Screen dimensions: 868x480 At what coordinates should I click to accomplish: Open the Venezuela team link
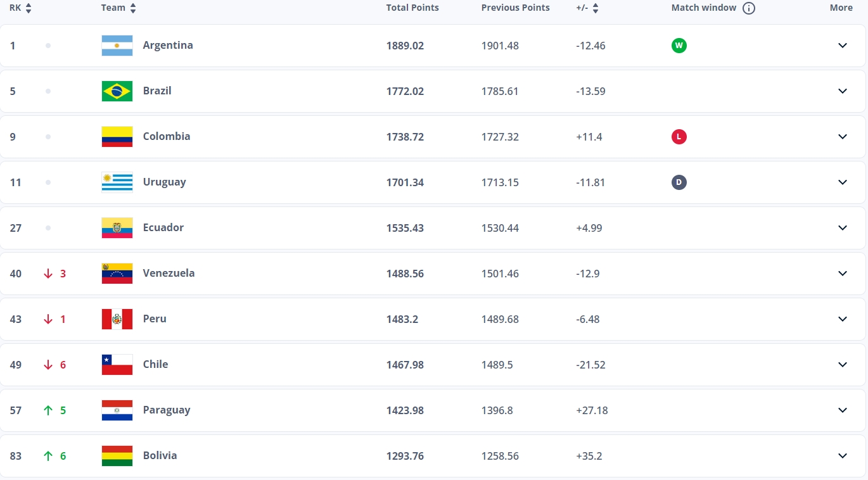pyautogui.click(x=169, y=273)
